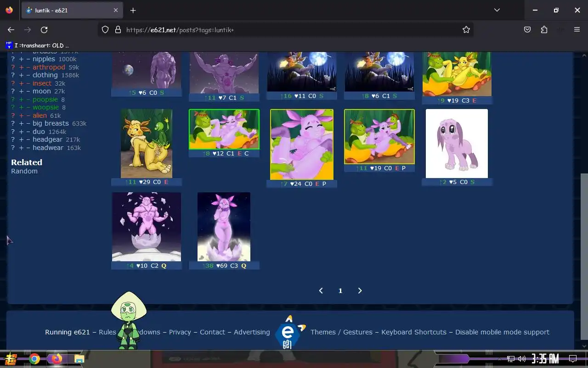Go to previous results page arrow
The width and height of the screenshot is (588, 368).
pos(321,291)
